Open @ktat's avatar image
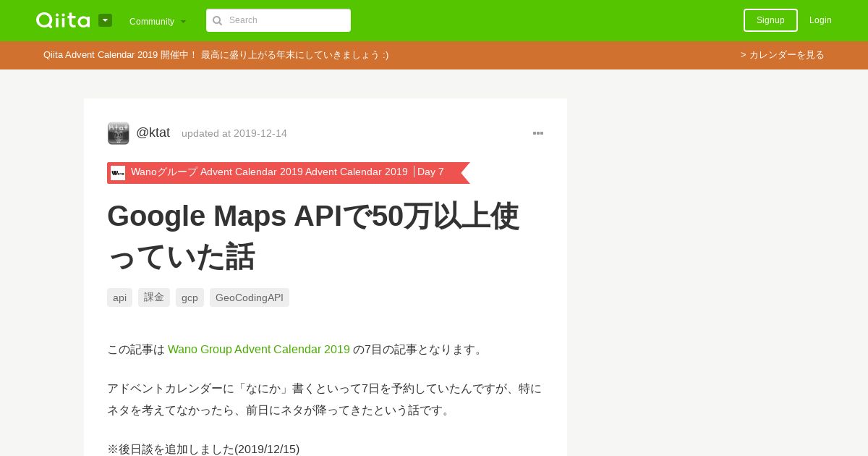The image size is (868, 456). [x=119, y=133]
